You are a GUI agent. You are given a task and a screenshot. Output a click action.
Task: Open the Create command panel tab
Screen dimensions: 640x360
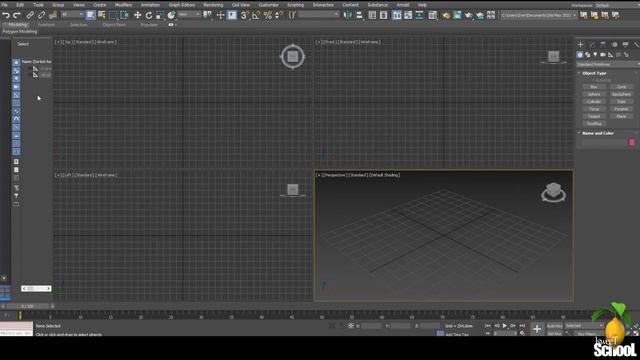point(580,44)
